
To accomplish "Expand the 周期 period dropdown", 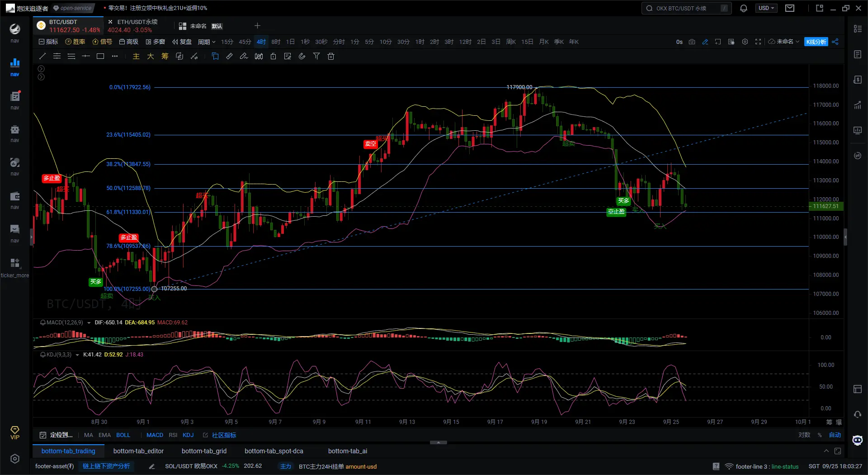I will tap(206, 42).
